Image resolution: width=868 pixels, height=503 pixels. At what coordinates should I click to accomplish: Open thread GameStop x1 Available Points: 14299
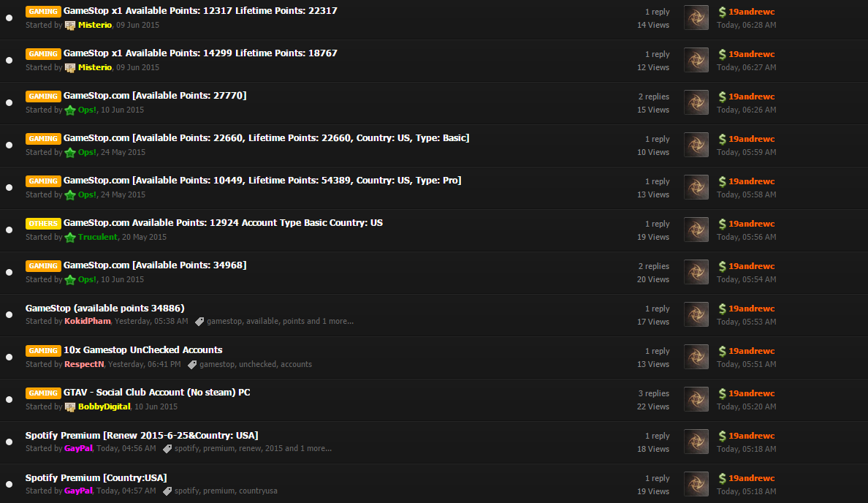pos(200,53)
